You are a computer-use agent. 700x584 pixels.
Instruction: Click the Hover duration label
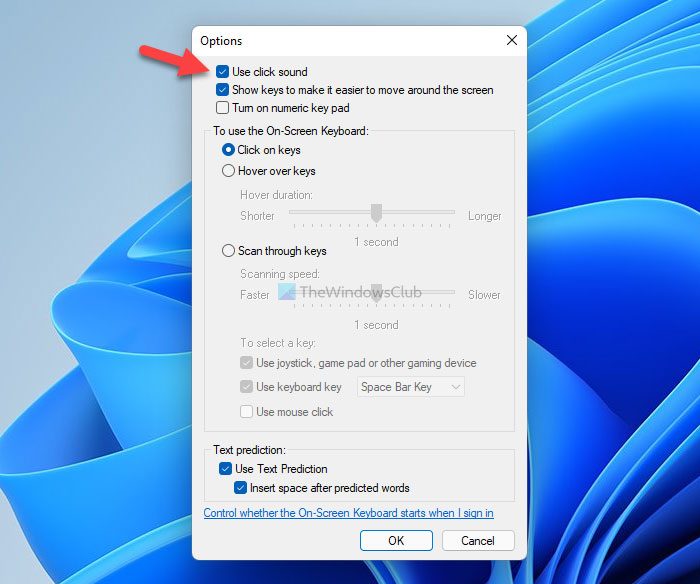pos(276,195)
